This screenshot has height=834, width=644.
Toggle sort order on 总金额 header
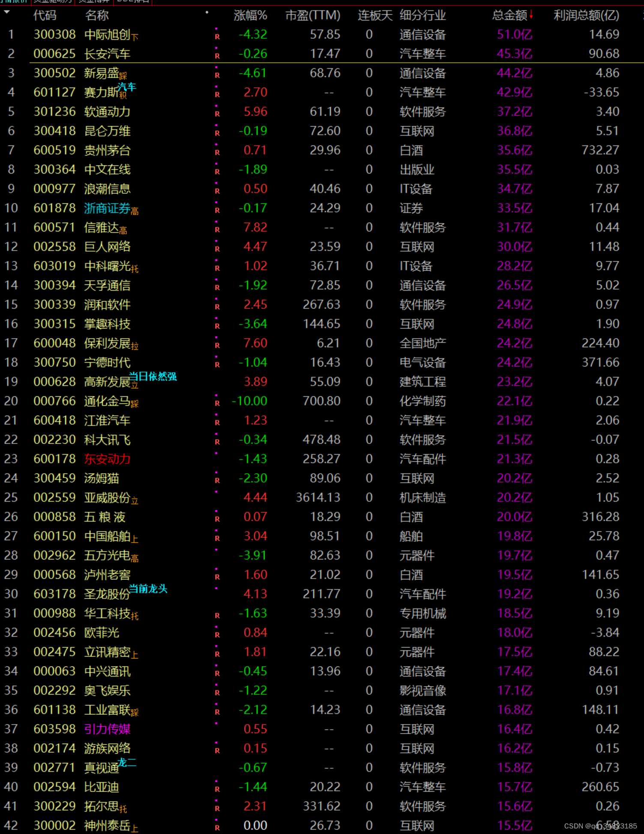point(512,15)
